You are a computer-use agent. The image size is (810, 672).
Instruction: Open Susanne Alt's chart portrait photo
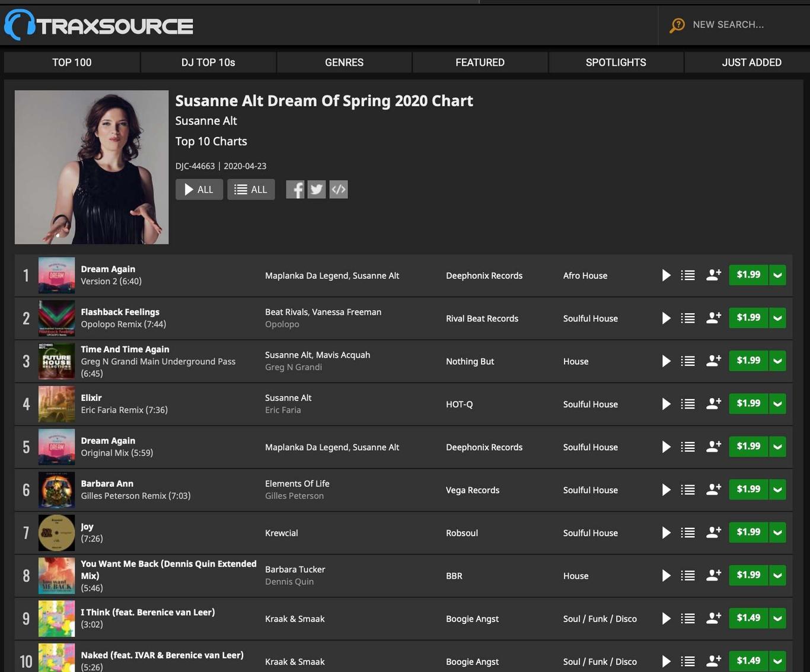[x=91, y=167]
